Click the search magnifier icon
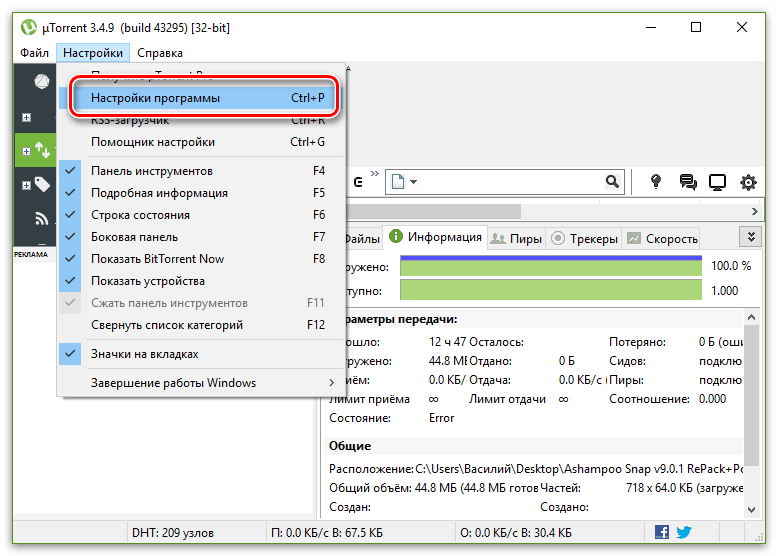This screenshot has width=778, height=556. click(x=612, y=182)
